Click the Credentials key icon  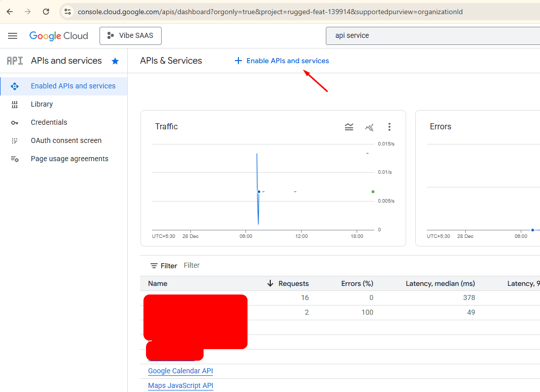15,123
